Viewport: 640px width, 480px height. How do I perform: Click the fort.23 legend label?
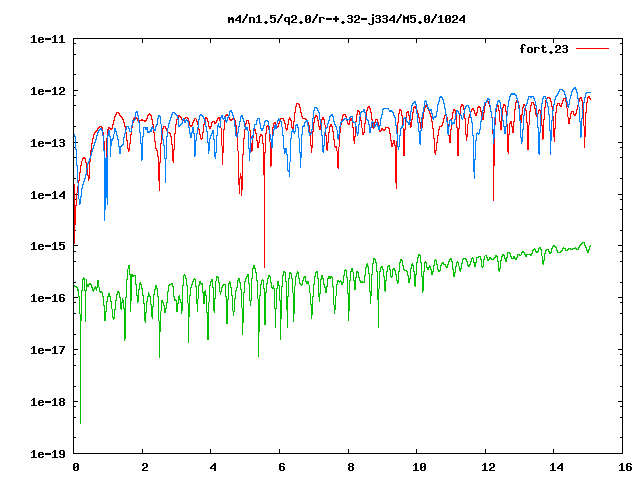point(544,49)
